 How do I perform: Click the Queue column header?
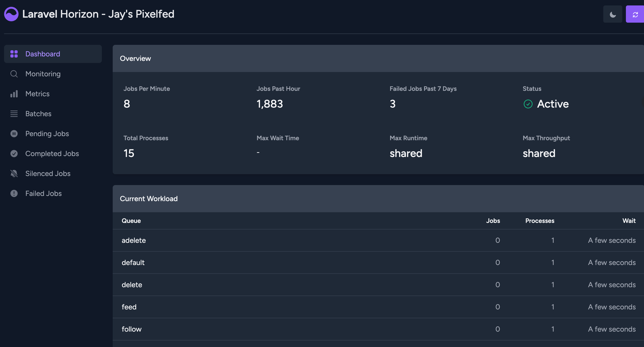pyautogui.click(x=131, y=221)
